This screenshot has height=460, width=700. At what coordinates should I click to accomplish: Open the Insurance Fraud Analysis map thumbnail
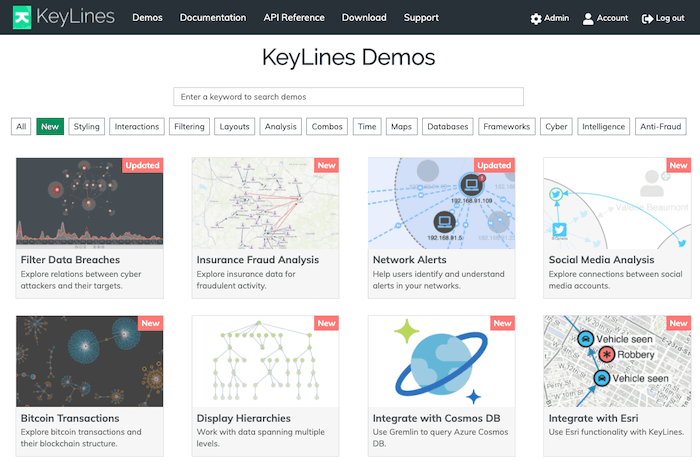tap(265, 203)
